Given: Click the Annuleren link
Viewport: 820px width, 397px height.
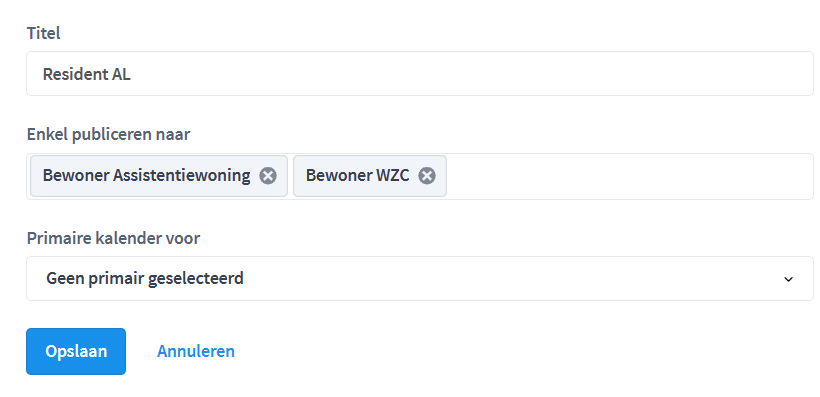Looking at the screenshot, I should tap(196, 351).
